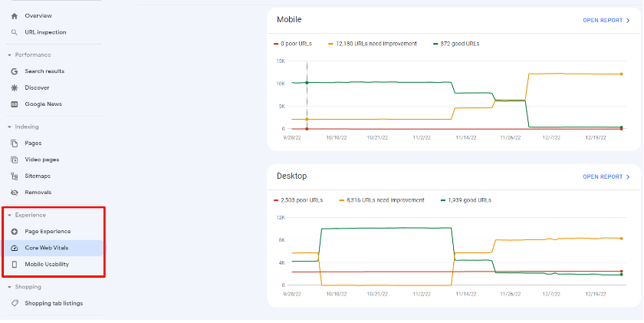Click the Mobile chart's green data point marker
Screen dimensions: 644x323
[x=307, y=82]
